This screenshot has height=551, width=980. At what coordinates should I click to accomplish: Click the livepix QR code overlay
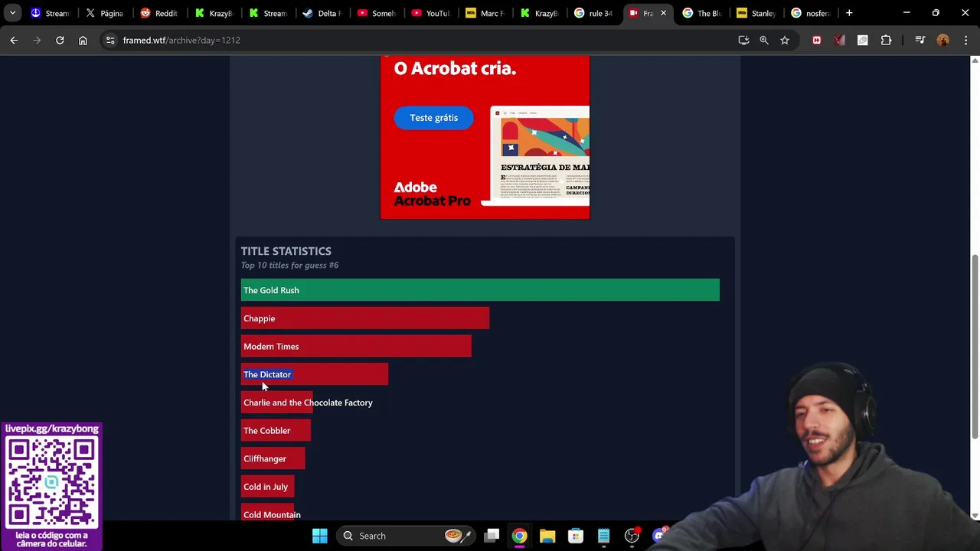(x=52, y=484)
